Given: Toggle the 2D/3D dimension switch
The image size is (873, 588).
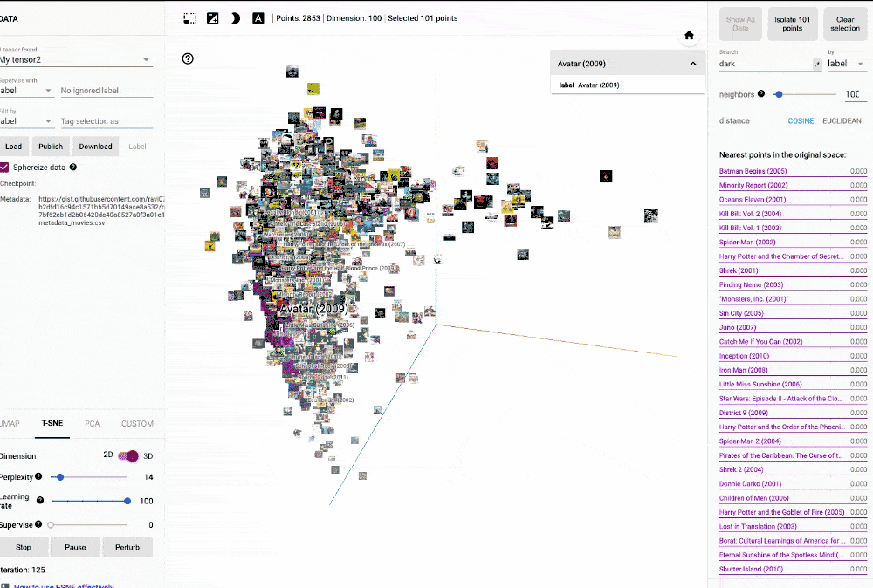Looking at the screenshot, I should (x=128, y=455).
